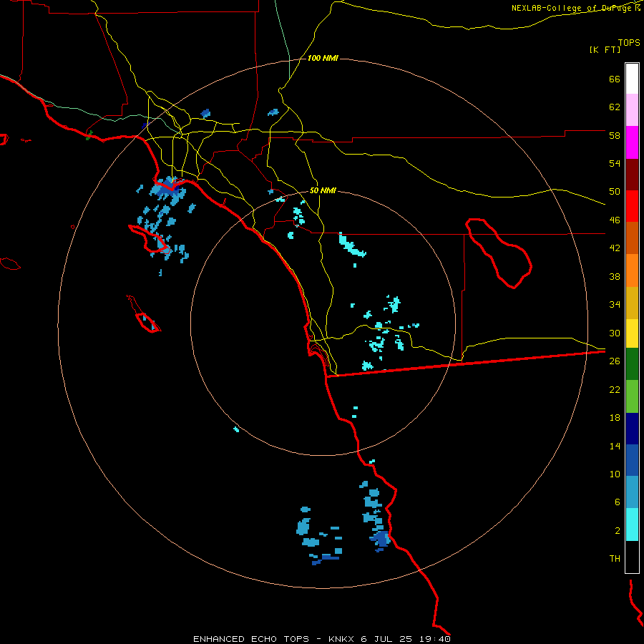Click the "TH" legend label

point(615,559)
